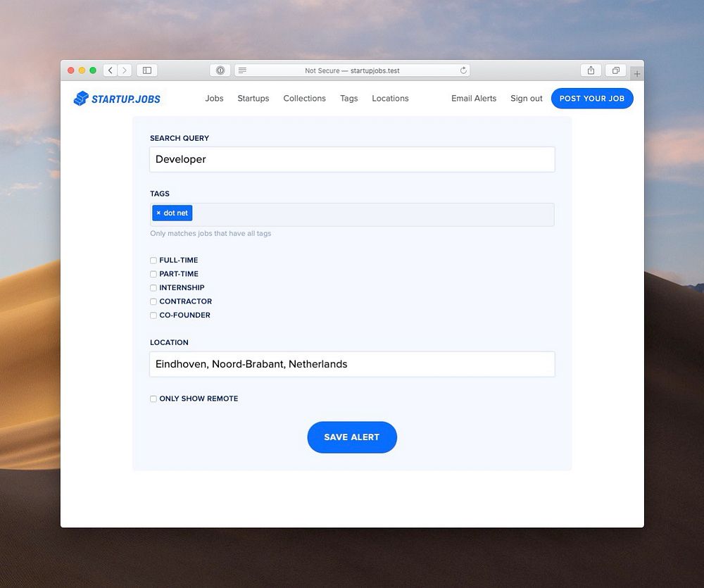
Task: Make Safari full screen with green button
Action: click(93, 70)
